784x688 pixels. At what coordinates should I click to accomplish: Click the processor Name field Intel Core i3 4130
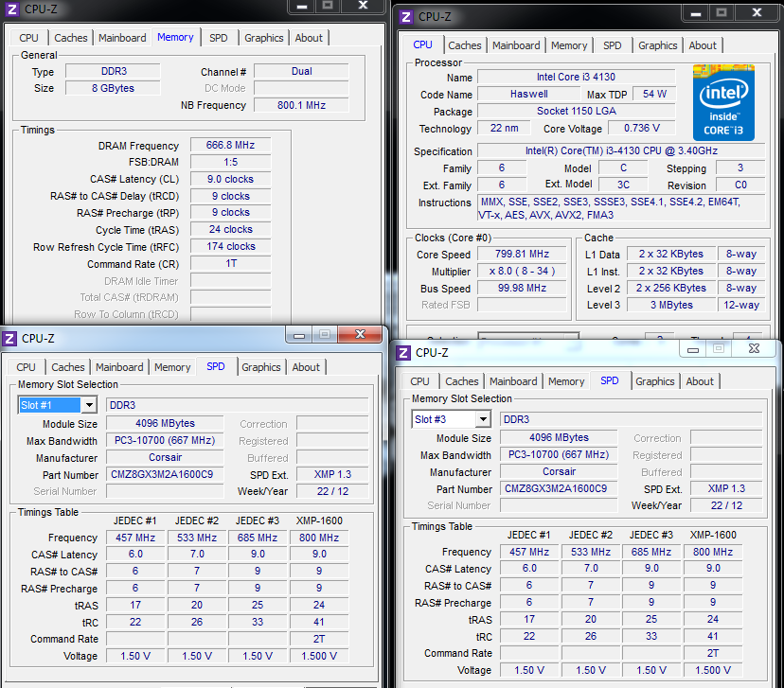pos(576,77)
